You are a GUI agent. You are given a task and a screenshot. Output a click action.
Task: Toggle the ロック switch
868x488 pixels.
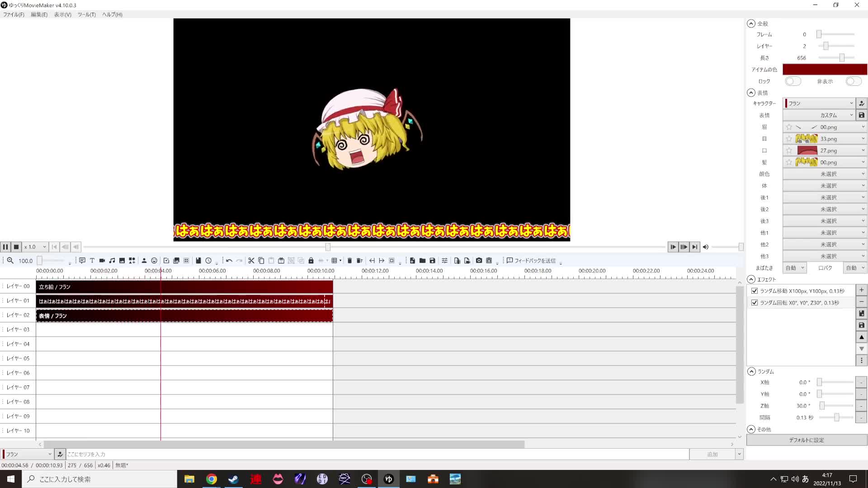click(x=793, y=81)
